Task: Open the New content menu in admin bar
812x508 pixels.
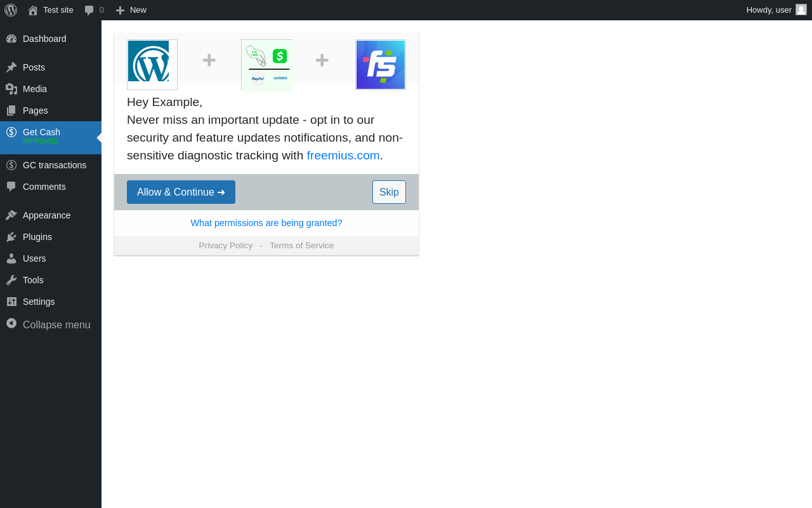Action: pos(131,10)
